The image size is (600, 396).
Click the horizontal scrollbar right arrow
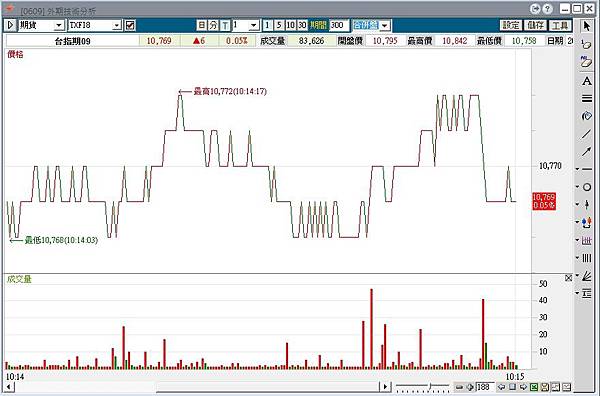[385, 386]
